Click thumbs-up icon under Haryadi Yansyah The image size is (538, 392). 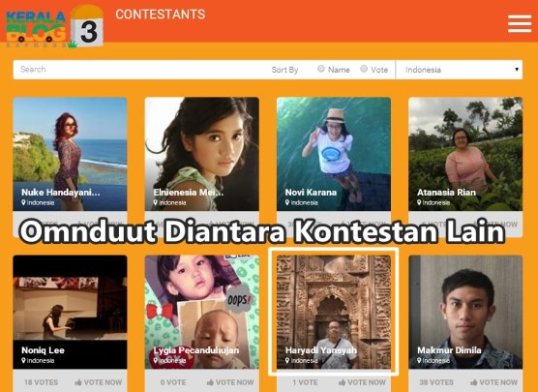click(x=342, y=382)
